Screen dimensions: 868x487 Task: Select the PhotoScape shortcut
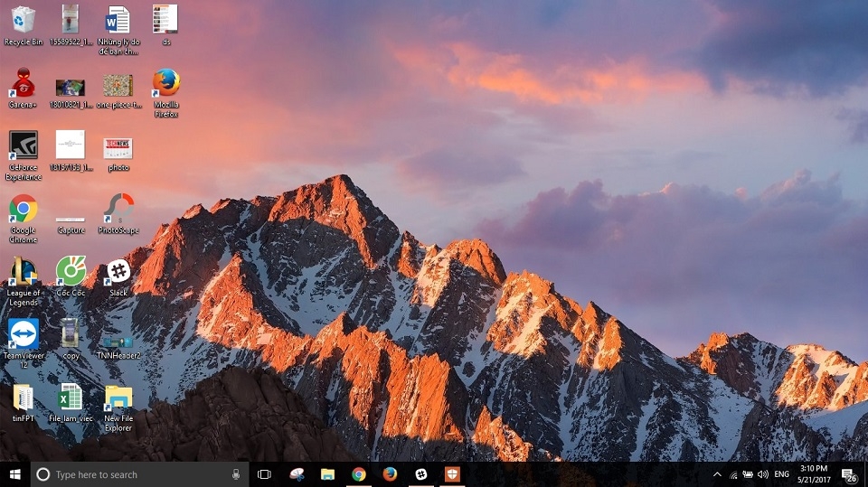tap(118, 213)
